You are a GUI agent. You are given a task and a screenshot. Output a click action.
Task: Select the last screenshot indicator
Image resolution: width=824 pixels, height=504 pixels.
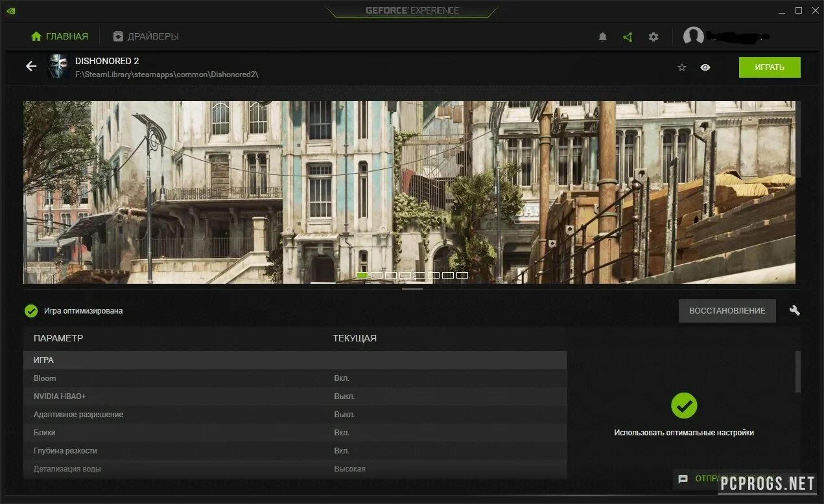[462, 275]
